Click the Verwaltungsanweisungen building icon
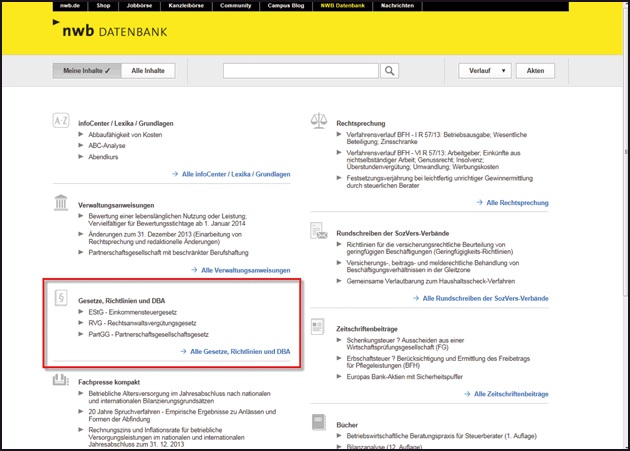The width and height of the screenshot is (630, 451). (60, 205)
